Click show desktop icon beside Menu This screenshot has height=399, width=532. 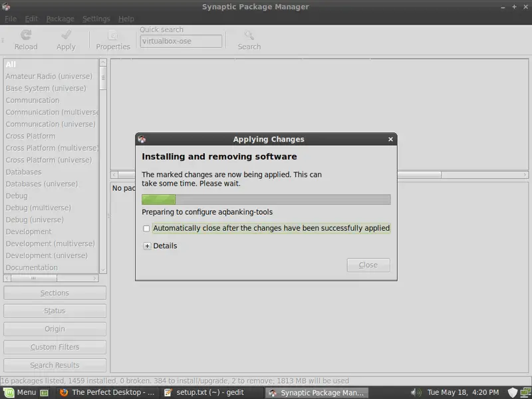click(44, 393)
